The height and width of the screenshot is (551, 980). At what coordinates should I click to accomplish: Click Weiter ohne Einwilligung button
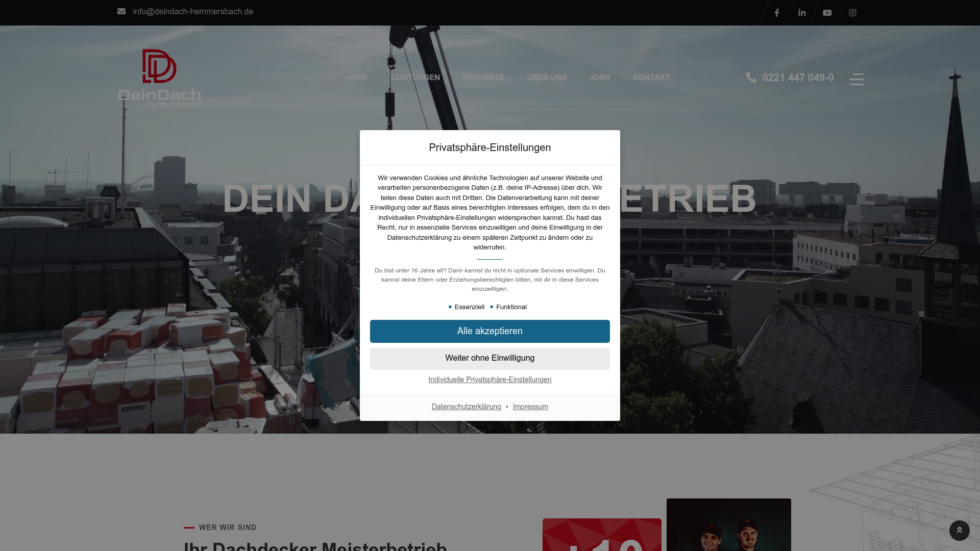tap(490, 359)
